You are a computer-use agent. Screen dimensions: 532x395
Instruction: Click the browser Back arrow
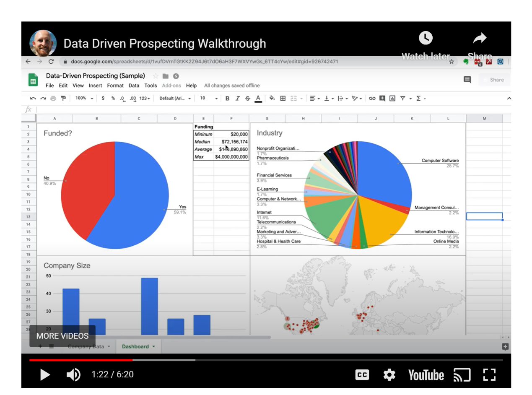pyautogui.click(x=28, y=62)
